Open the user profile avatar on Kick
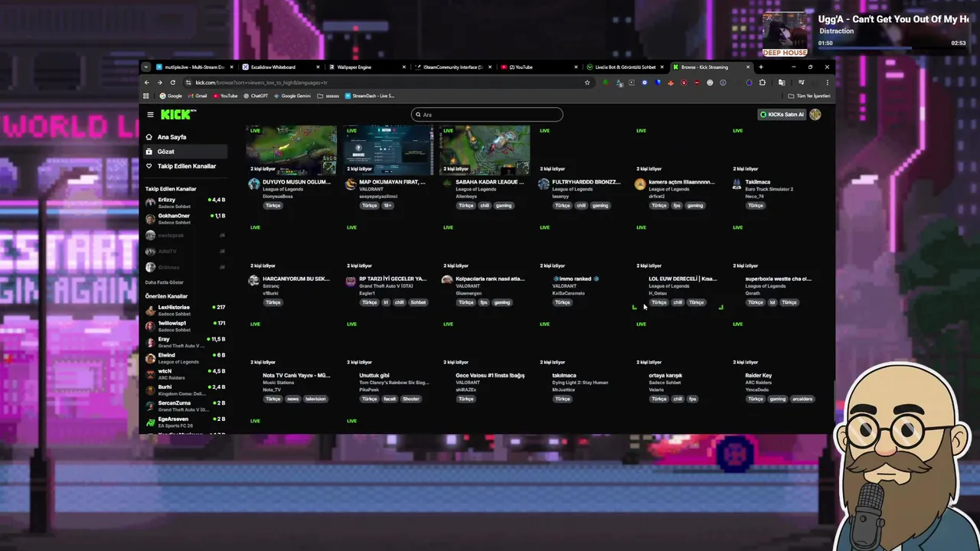980x551 pixels. (x=815, y=115)
